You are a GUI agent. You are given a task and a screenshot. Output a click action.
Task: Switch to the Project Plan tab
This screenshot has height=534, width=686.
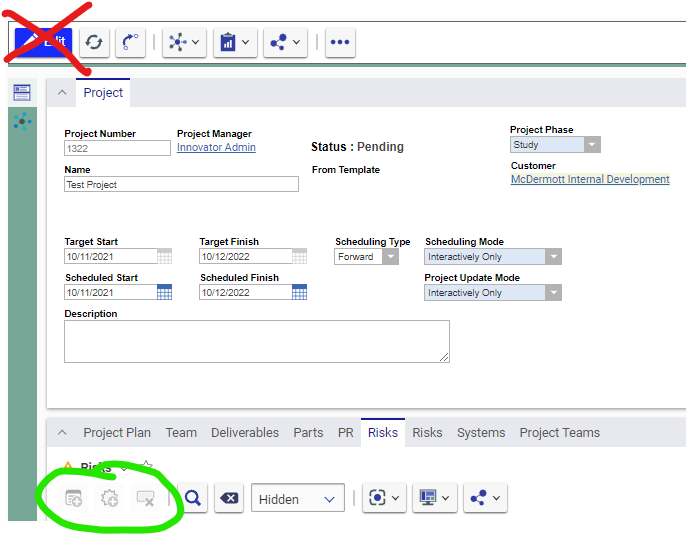tap(117, 433)
